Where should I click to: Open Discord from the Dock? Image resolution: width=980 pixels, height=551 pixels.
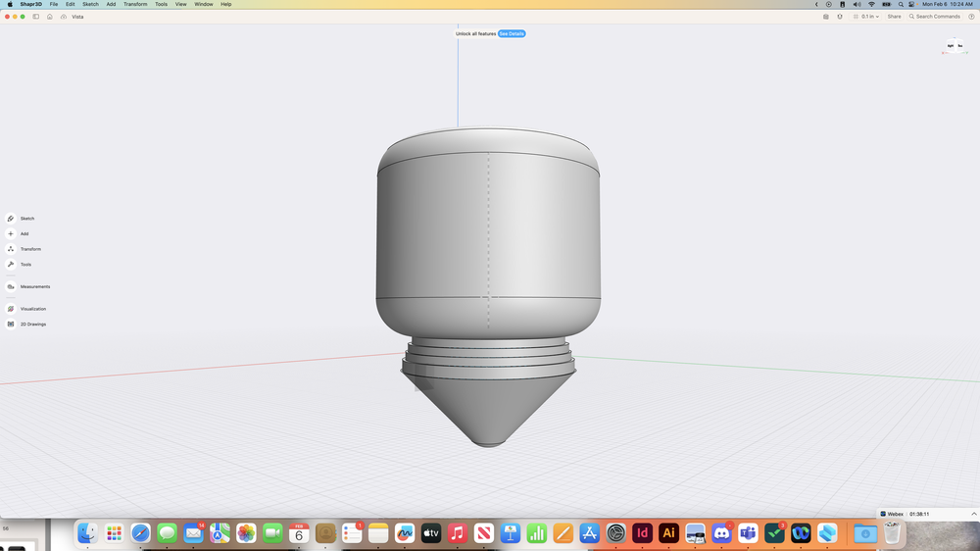point(721,533)
